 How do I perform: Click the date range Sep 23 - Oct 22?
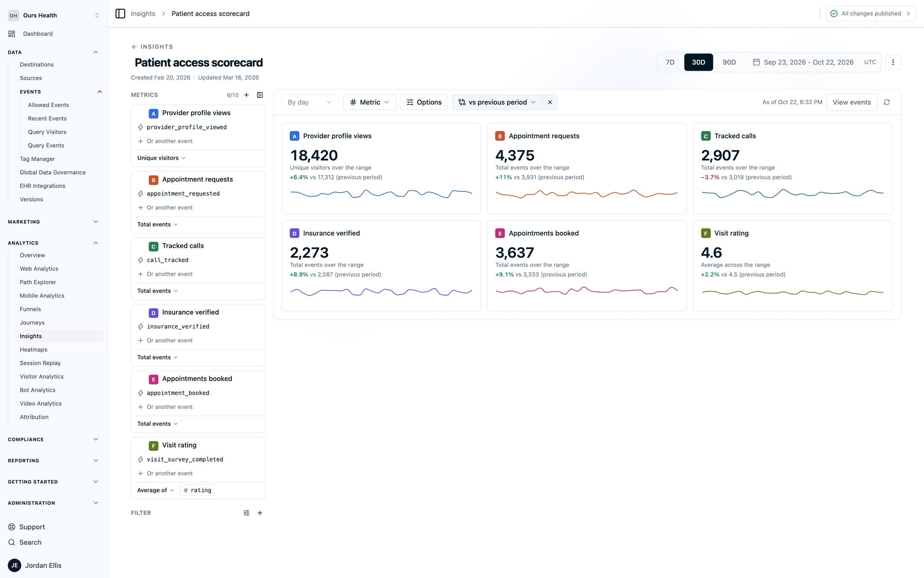coord(808,63)
